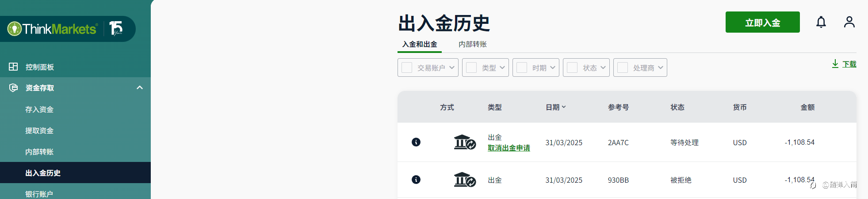This screenshot has height=199, width=868.
Task: Click info icon for reference 930BB
Action: click(x=416, y=180)
